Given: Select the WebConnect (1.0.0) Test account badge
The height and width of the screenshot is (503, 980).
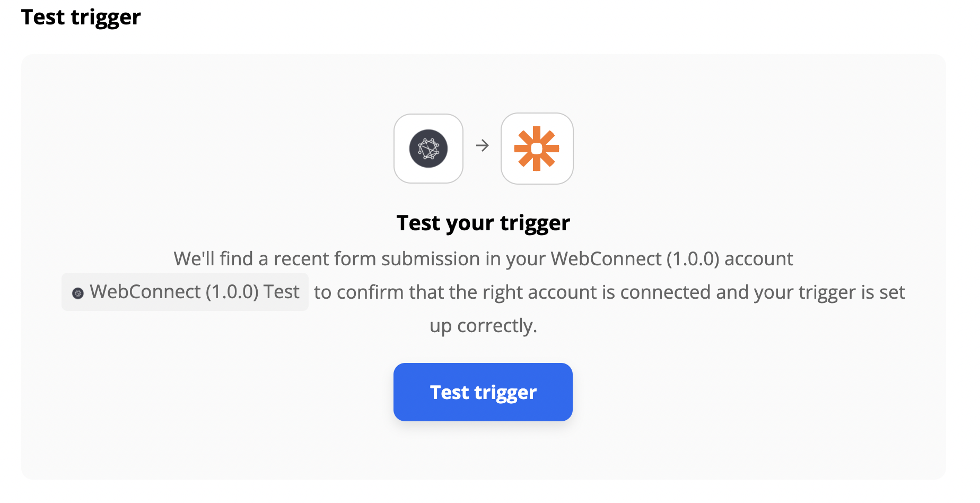Looking at the screenshot, I should coord(185,292).
